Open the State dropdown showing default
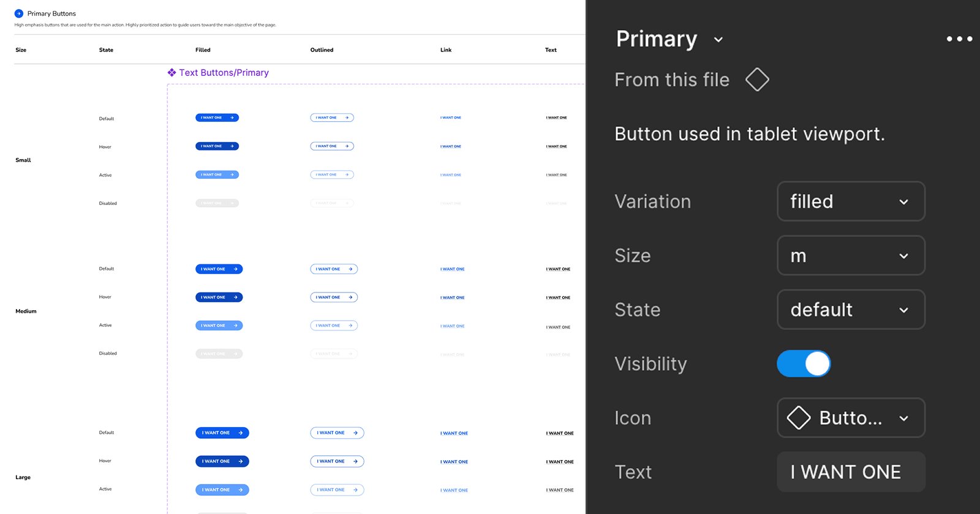 tap(851, 310)
